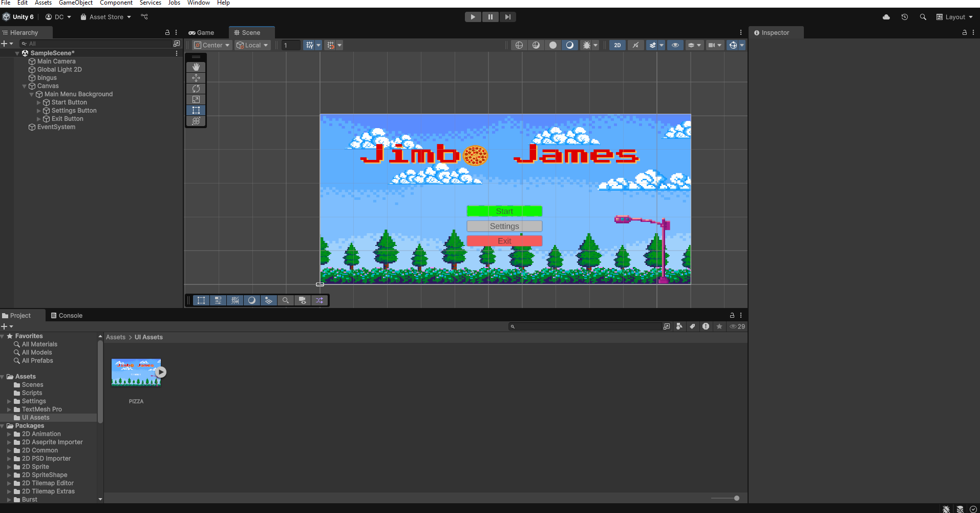Click the cloud services icon in the top toolbar

pyautogui.click(x=886, y=17)
